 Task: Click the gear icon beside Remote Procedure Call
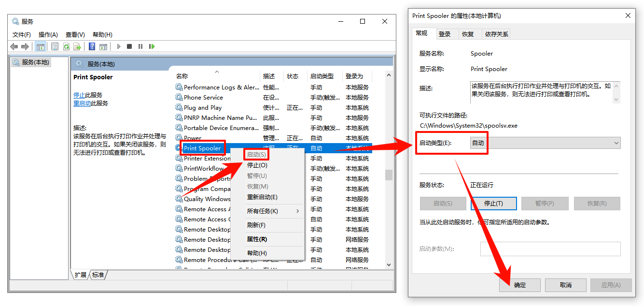179,260
